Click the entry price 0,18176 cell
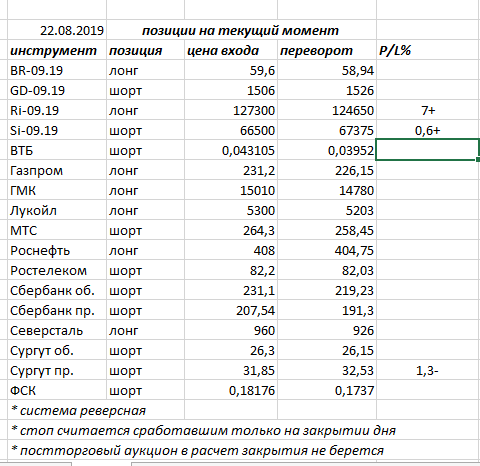The image size is (480, 466). coord(231,390)
